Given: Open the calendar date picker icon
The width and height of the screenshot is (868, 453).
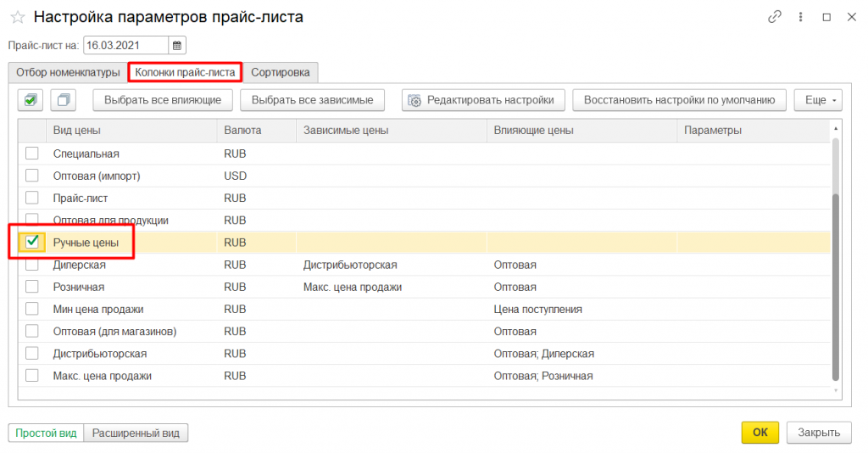Looking at the screenshot, I should [177, 45].
